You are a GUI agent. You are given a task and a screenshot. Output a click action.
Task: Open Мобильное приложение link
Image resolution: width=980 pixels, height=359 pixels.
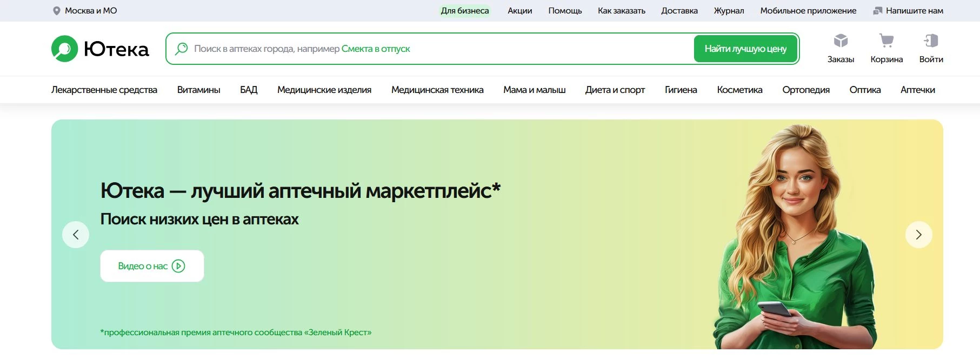pyautogui.click(x=808, y=11)
